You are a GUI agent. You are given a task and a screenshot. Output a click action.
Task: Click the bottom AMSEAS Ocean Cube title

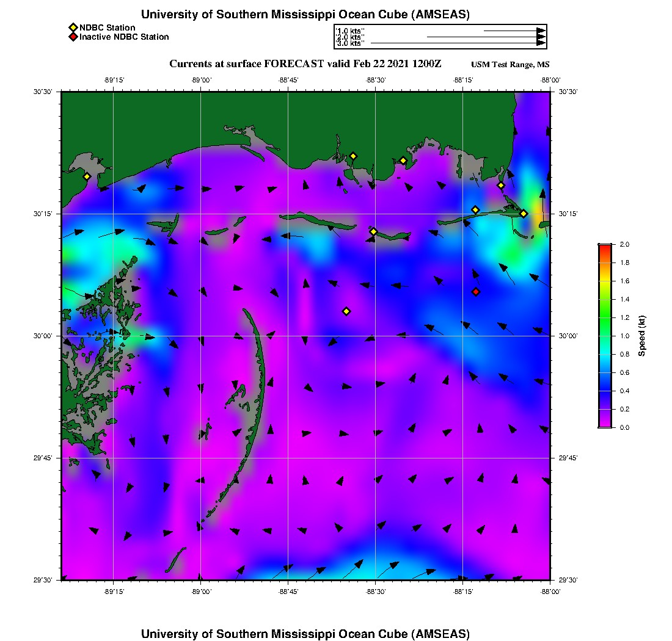pos(305,633)
